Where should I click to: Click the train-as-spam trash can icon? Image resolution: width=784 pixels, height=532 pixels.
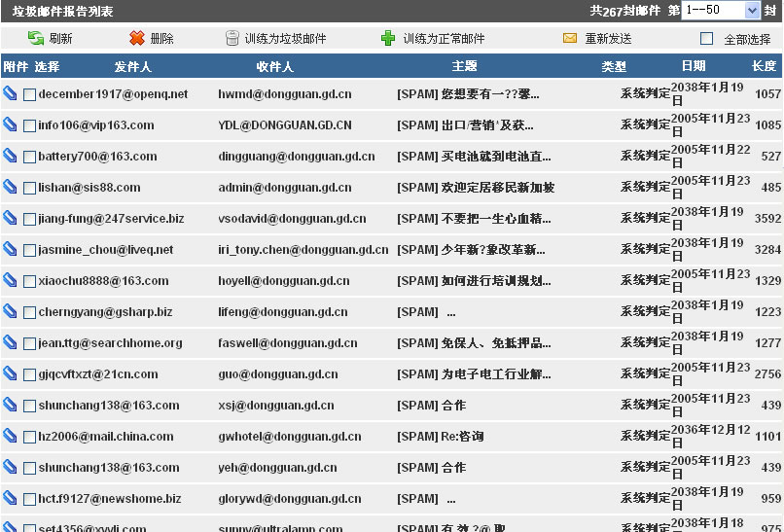pos(232,39)
